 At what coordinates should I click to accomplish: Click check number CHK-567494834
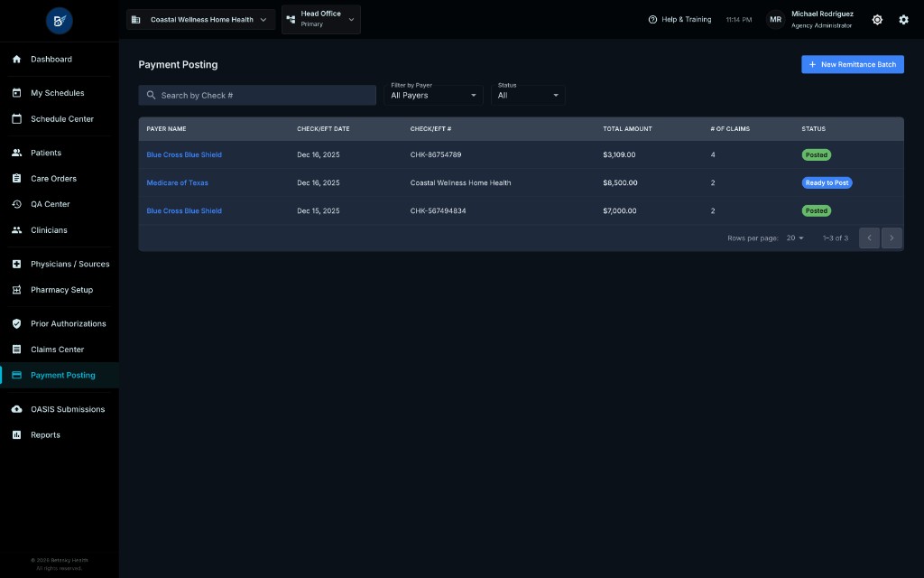(x=438, y=210)
